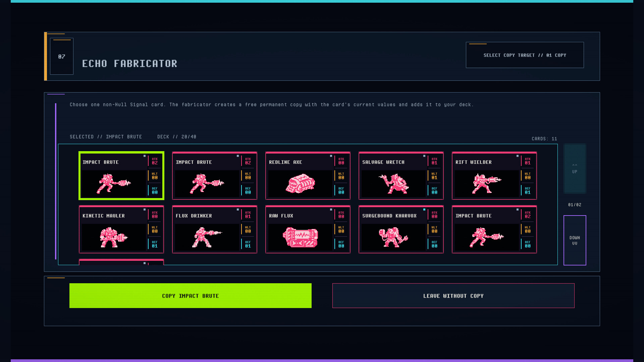
Task: Page the card list down
Action: click(x=575, y=240)
